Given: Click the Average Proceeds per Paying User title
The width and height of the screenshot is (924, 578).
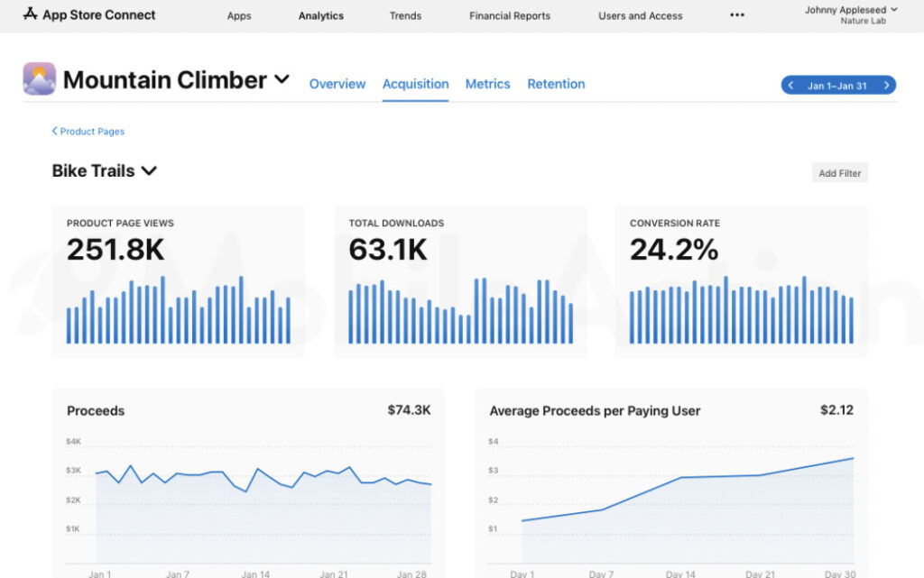Looking at the screenshot, I should tap(595, 411).
